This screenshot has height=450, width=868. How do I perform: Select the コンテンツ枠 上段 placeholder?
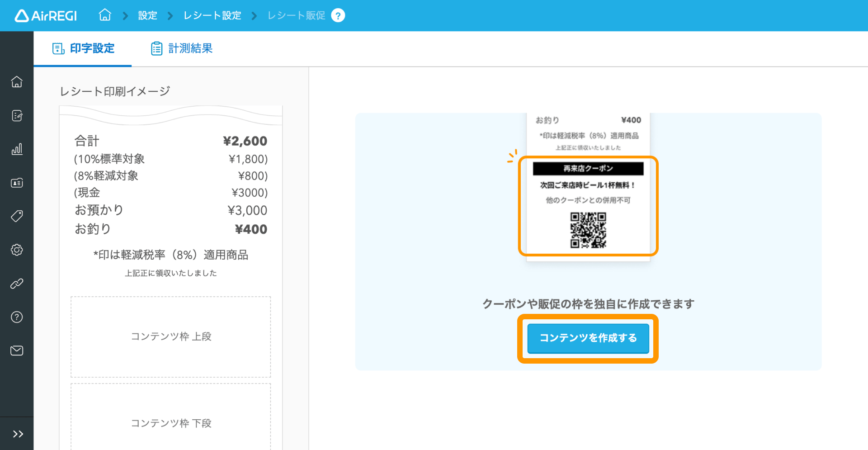pyautogui.click(x=171, y=337)
